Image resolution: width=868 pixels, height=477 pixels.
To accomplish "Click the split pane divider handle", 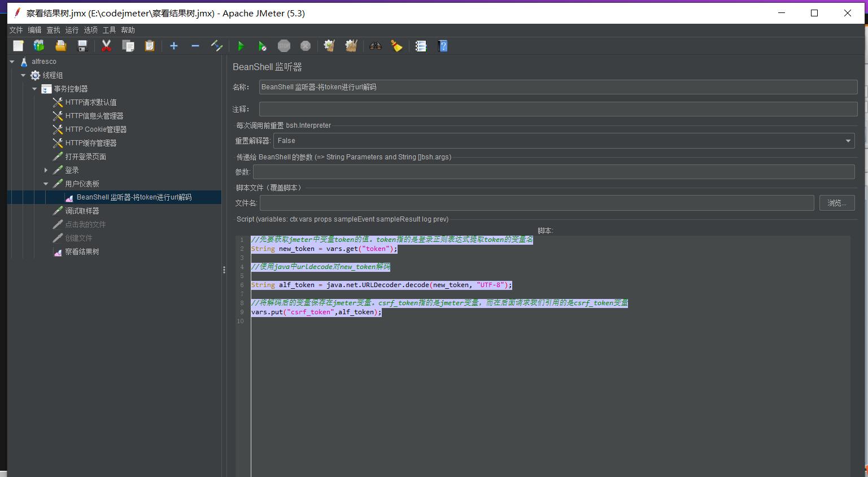I will point(224,270).
